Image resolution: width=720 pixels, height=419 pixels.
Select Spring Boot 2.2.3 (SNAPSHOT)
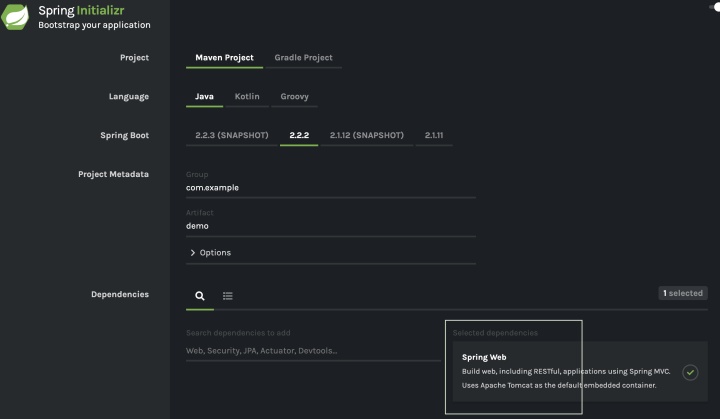(x=232, y=135)
